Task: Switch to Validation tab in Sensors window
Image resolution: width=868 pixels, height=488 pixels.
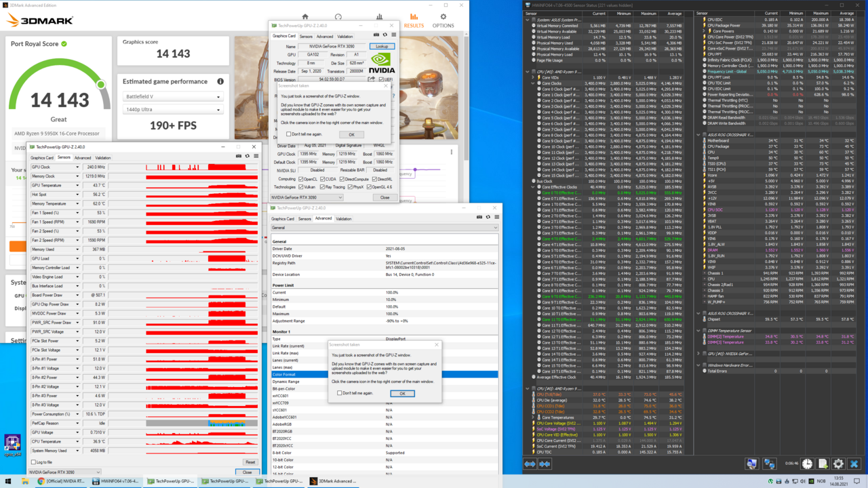Action: pos(102,158)
